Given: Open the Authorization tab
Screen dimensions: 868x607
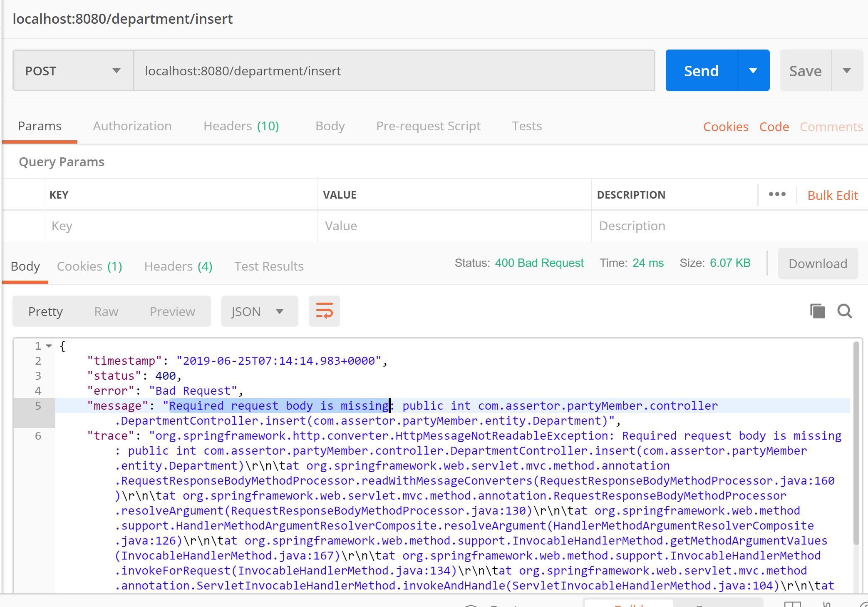Looking at the screenshot, I should click(x=132, y=126).
